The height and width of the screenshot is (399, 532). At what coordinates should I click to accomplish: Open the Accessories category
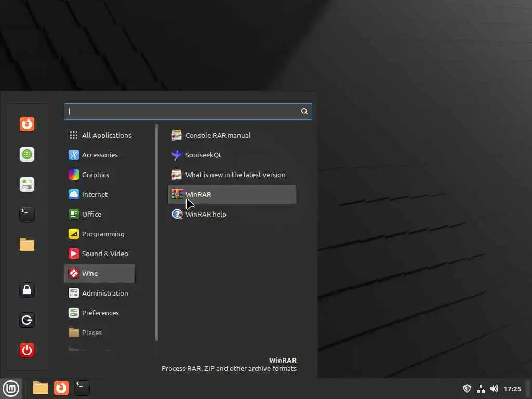pyautogui.click(x=100, y=155)
